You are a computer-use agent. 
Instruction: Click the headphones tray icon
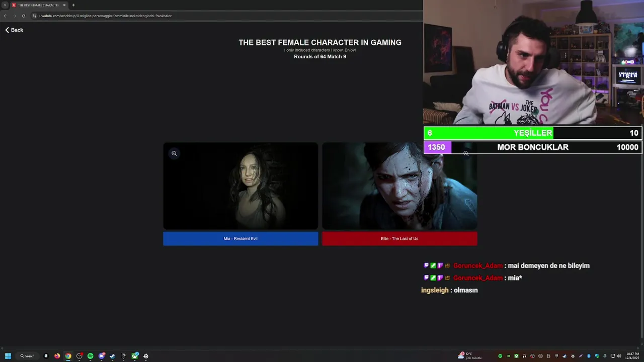tap(524, 356)
